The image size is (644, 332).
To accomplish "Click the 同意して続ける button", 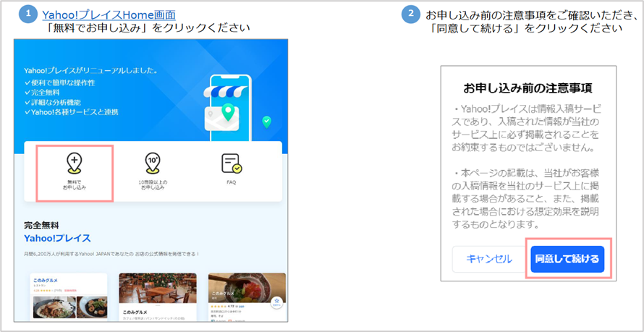I will click(567, 260).
